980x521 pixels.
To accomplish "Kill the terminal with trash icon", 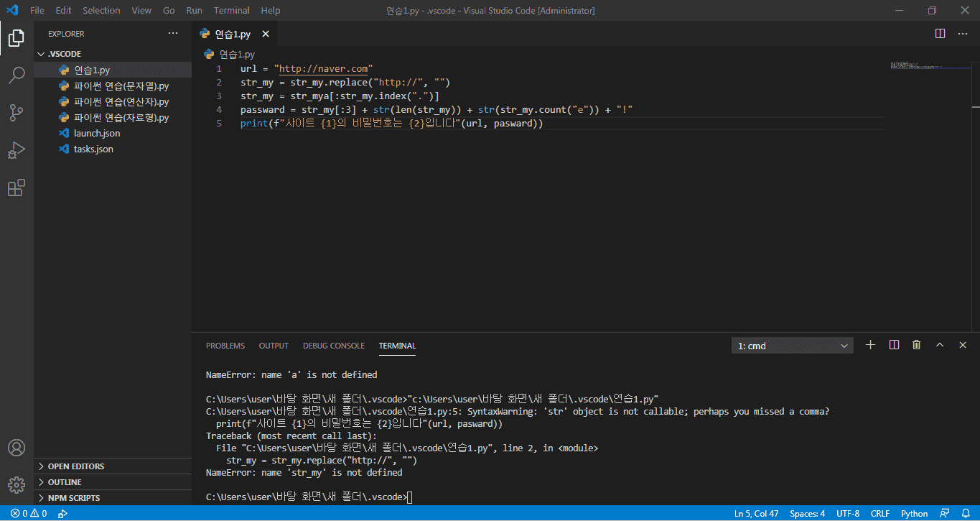I will 916,345.
